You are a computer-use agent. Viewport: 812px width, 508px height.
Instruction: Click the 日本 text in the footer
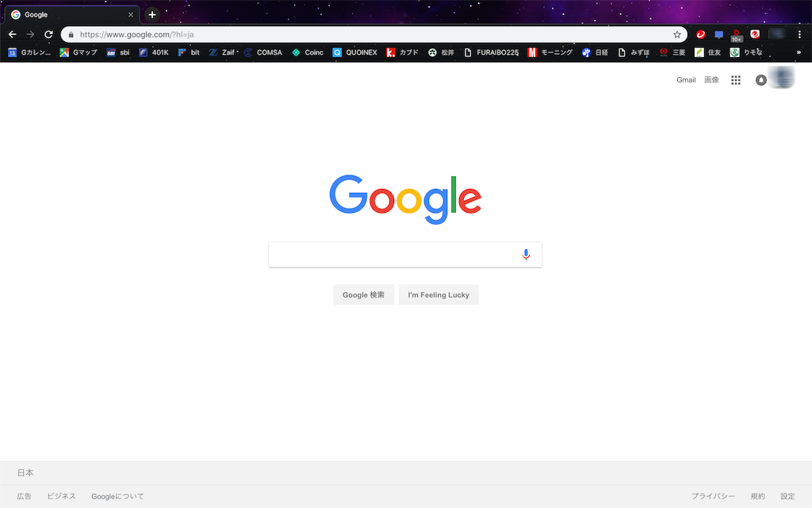(25, 473)
